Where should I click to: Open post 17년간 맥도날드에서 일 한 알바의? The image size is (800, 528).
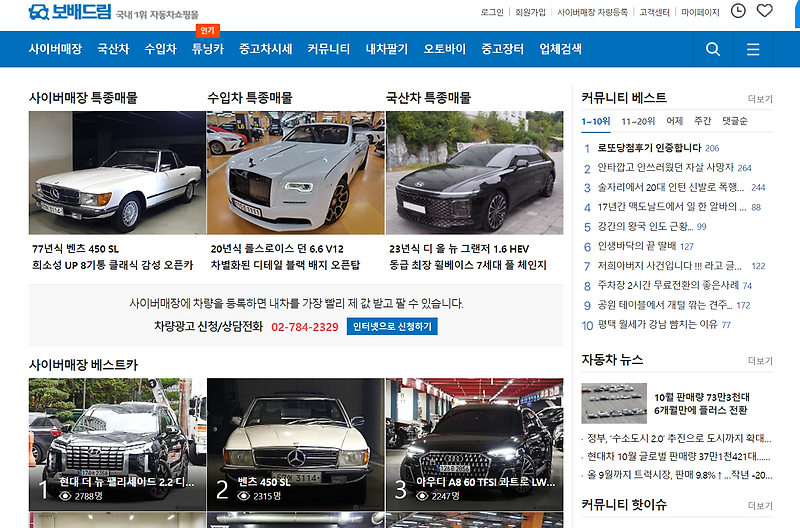coord(672,207)
